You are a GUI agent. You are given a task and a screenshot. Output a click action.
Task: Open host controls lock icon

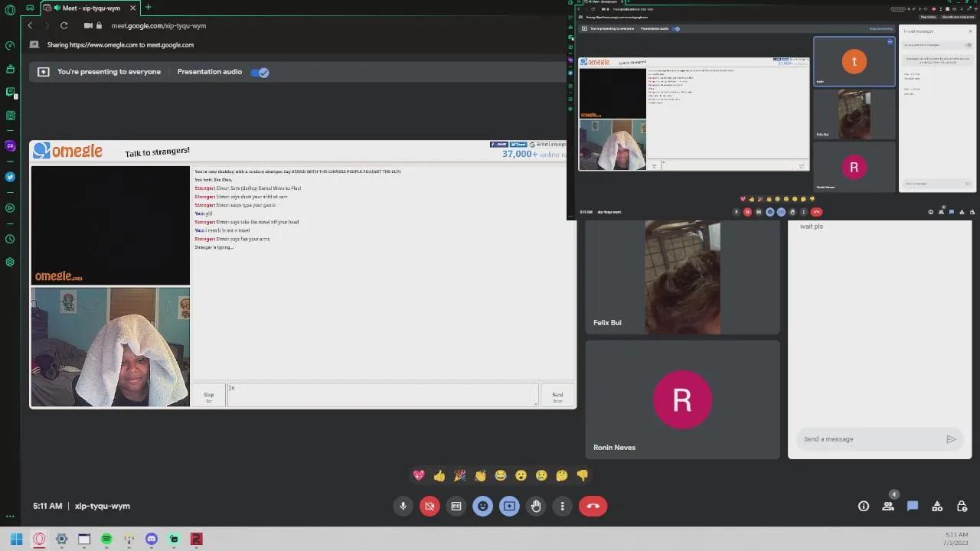(x=962, y=506)
